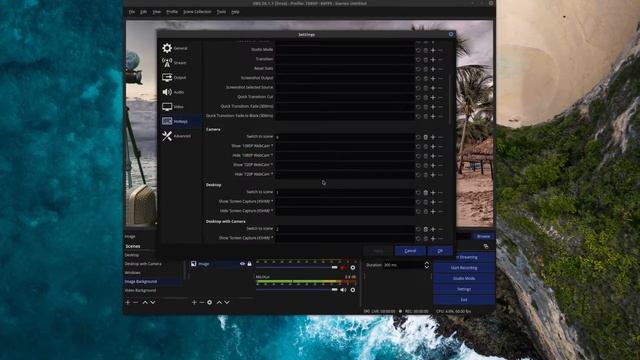Clear Desktop with Camera Switch to scene hotkey

coord(425,229)
